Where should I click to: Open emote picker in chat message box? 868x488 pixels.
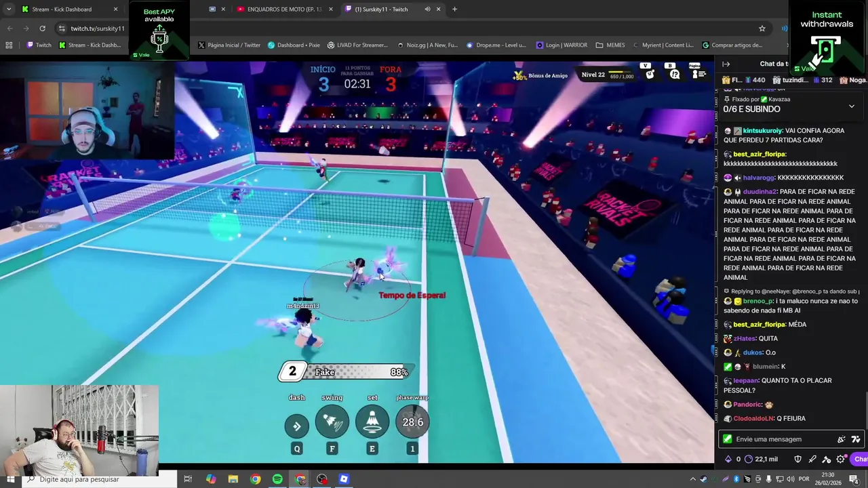856,439
